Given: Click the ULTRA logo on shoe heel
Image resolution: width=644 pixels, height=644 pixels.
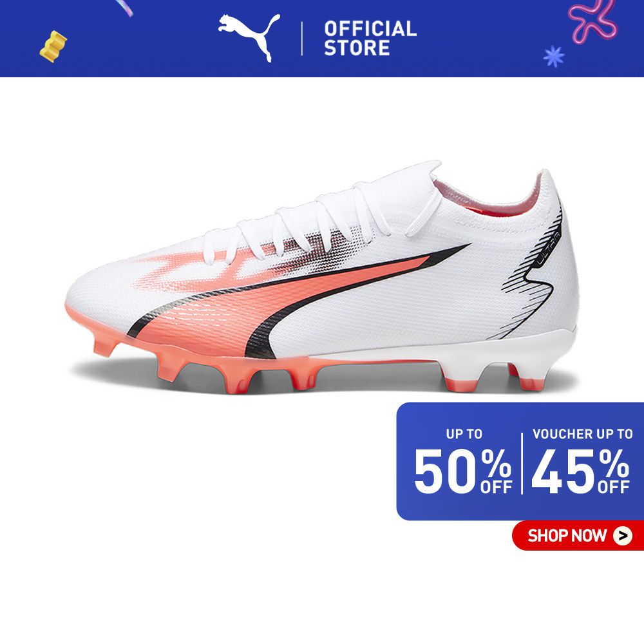Looking at the screenshot, I should pyautogui.click(x=549, y=249).
